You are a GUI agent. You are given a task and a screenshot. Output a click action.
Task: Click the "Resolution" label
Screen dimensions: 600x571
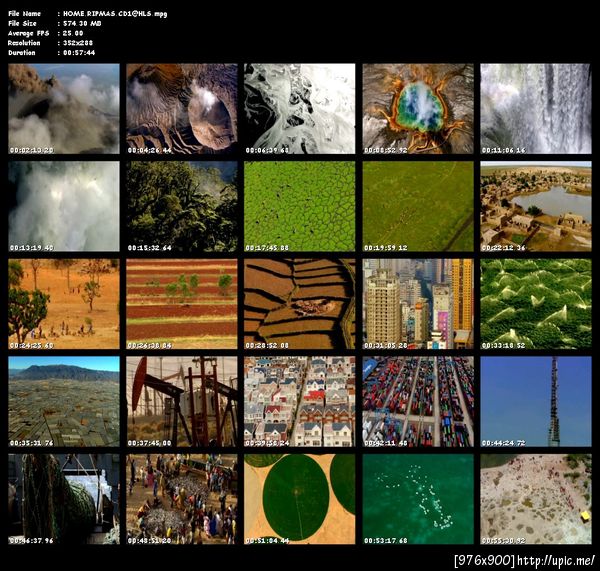24,43
